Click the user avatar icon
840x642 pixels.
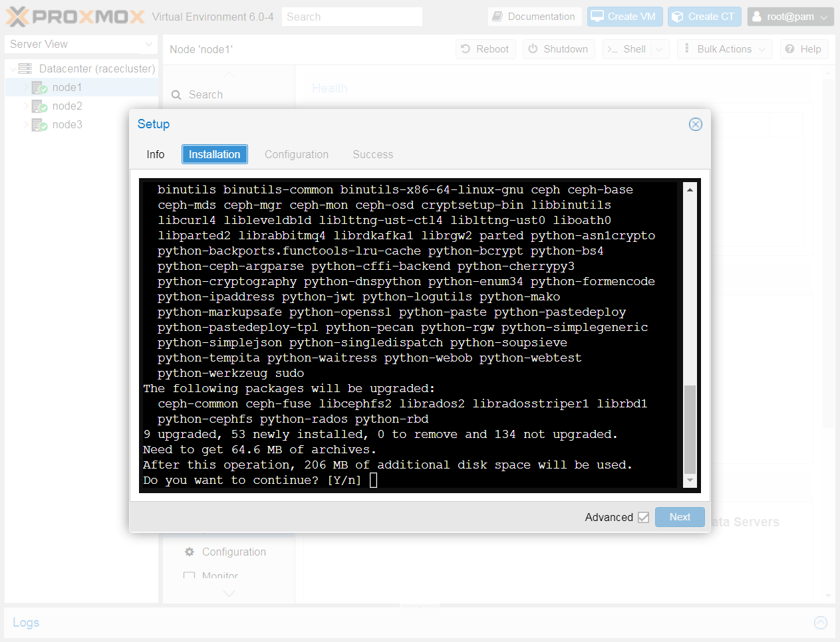pos(757,17)
